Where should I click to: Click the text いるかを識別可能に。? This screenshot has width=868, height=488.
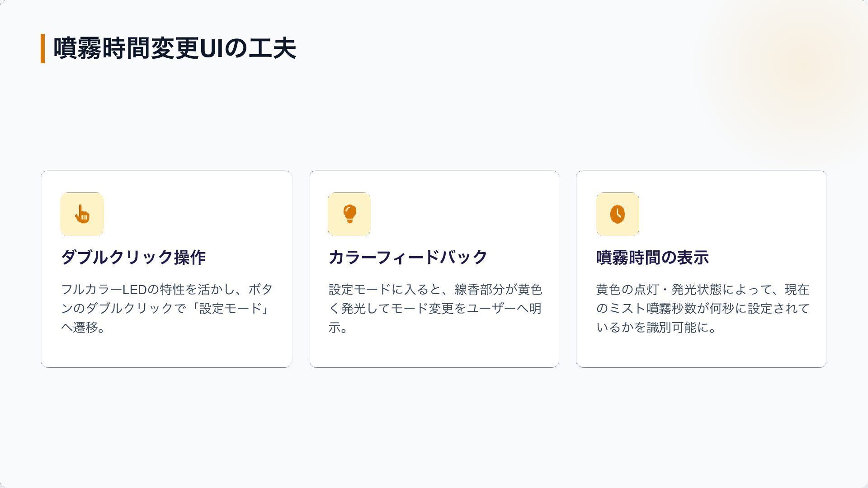click(x=656, y=327)
